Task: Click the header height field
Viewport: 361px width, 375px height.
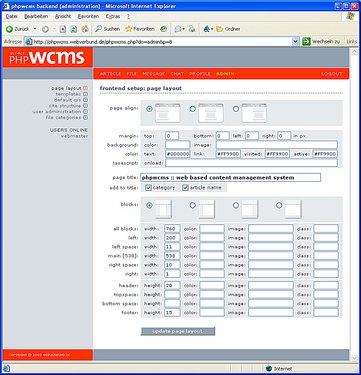Action: click(x=172, y=286)
